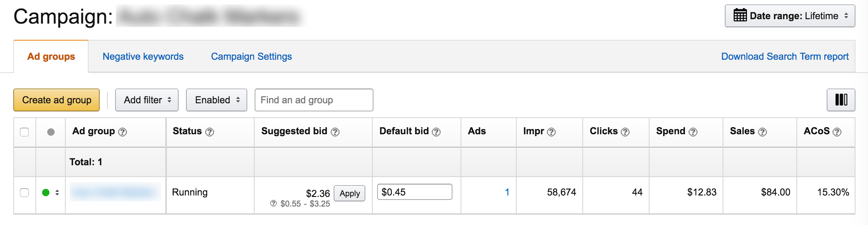Tick the select-all checkbox in table header
Viewport: 868px width, 225px height.
(24, 132)
